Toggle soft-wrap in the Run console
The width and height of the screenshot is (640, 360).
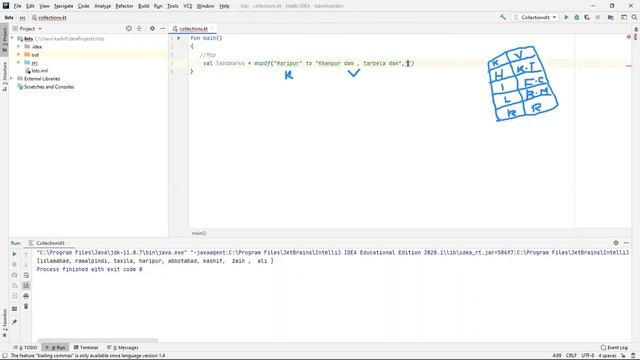point(26,275)
